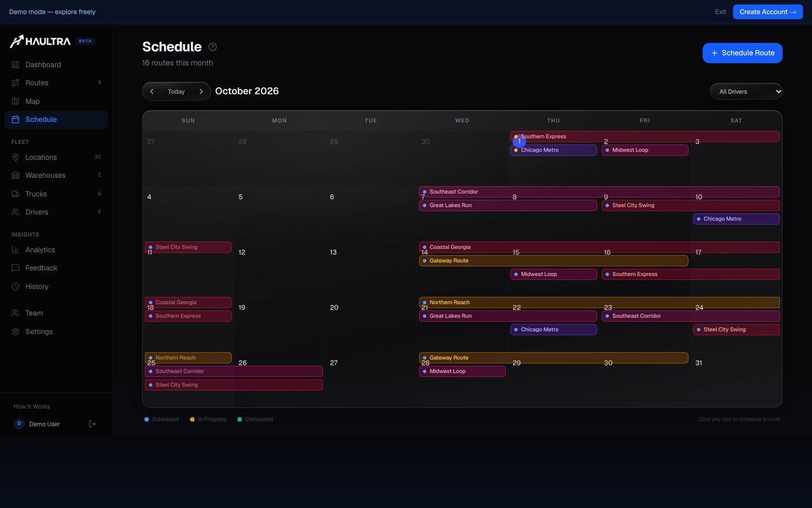
Task: Click the History clock icon
Action: (16, 286)
